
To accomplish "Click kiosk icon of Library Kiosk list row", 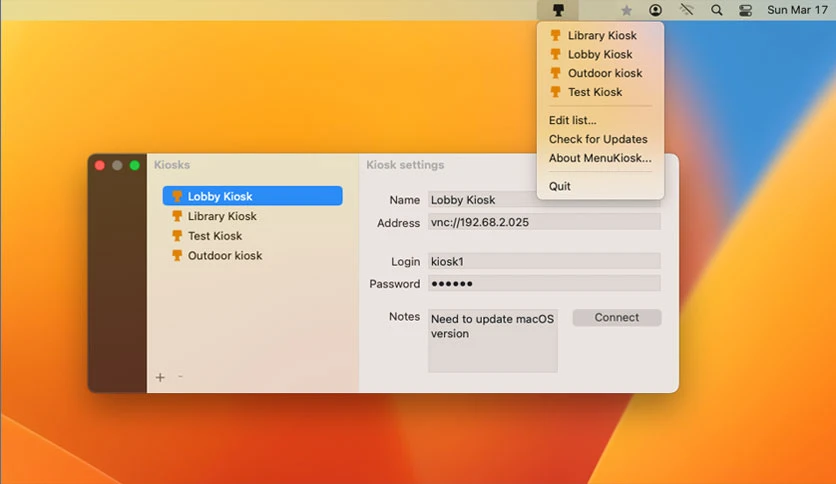I will coord(177,216).
